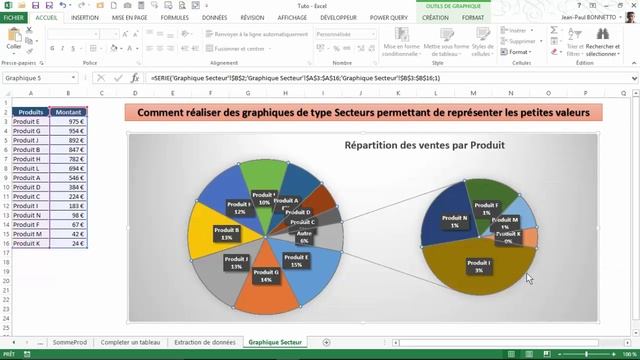Open Rechercher et sélectionner

[x=602, y=42]
